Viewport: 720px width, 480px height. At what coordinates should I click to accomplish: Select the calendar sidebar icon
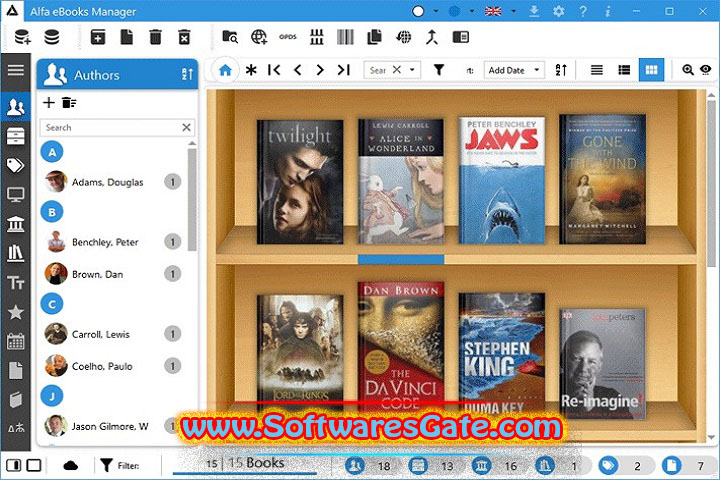[16, 341]
